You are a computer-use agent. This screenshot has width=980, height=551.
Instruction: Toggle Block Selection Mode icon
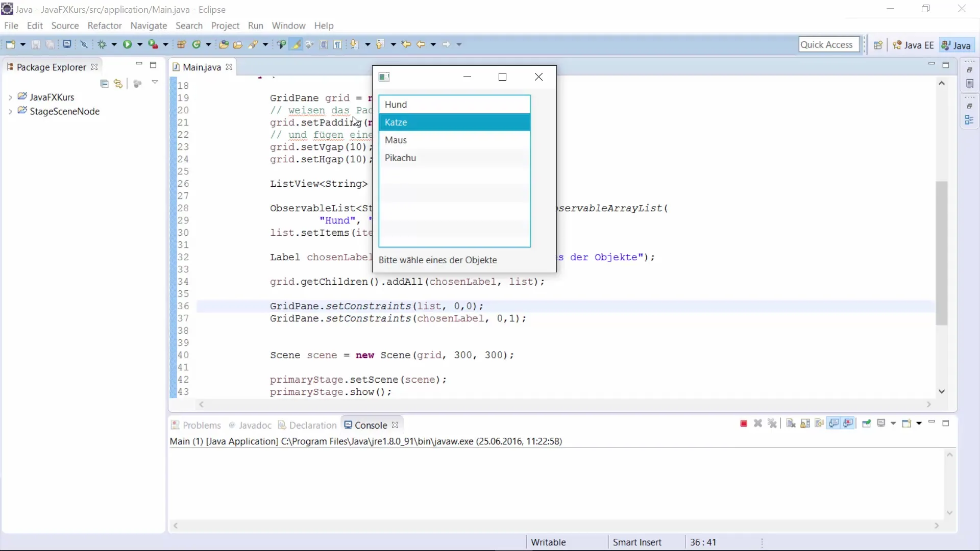pos(324,44)
